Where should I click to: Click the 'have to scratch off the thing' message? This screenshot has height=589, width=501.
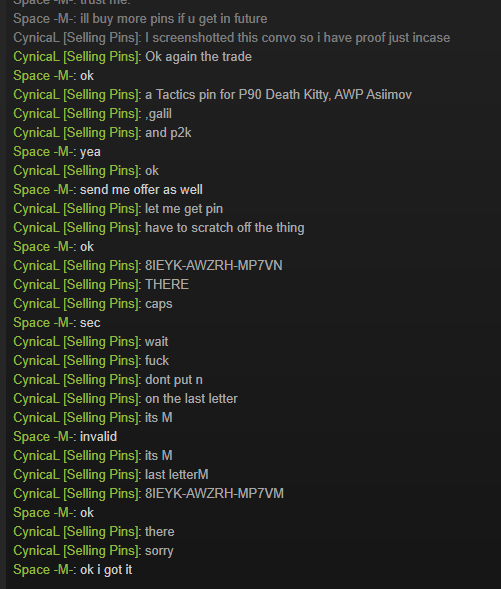(x=225, y=228)
